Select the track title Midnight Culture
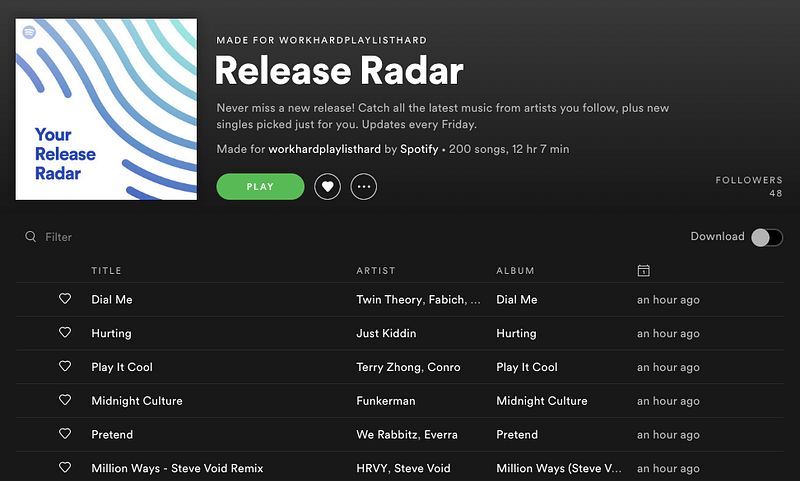Image resolution: width=800 pixels, height=481 pixels. tap(137, 400)
